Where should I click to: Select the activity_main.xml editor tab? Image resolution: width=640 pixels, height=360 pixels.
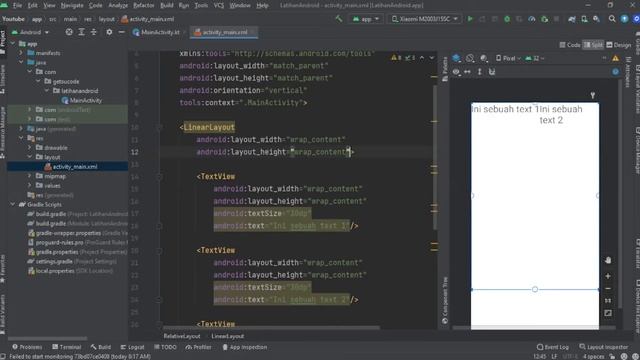[x=224, y=32]
